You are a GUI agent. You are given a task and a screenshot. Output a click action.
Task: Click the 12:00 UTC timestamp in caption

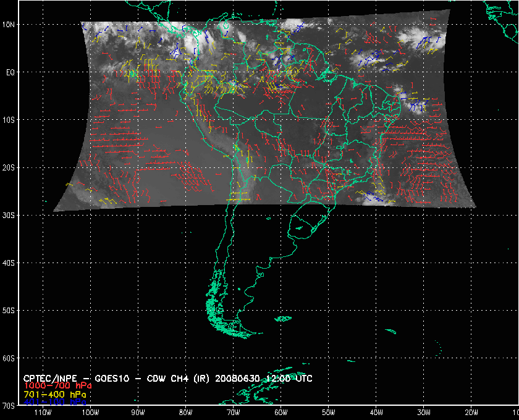(293, 377)
